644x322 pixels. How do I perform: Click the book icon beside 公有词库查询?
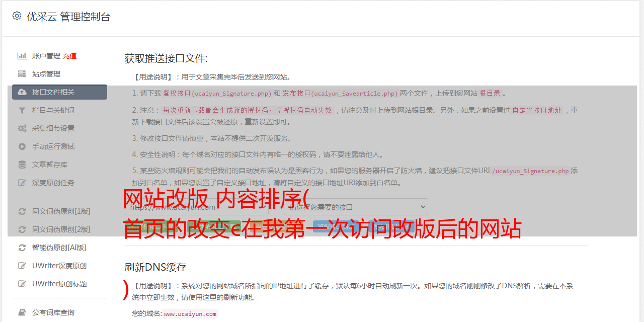[x=22, y=312]
